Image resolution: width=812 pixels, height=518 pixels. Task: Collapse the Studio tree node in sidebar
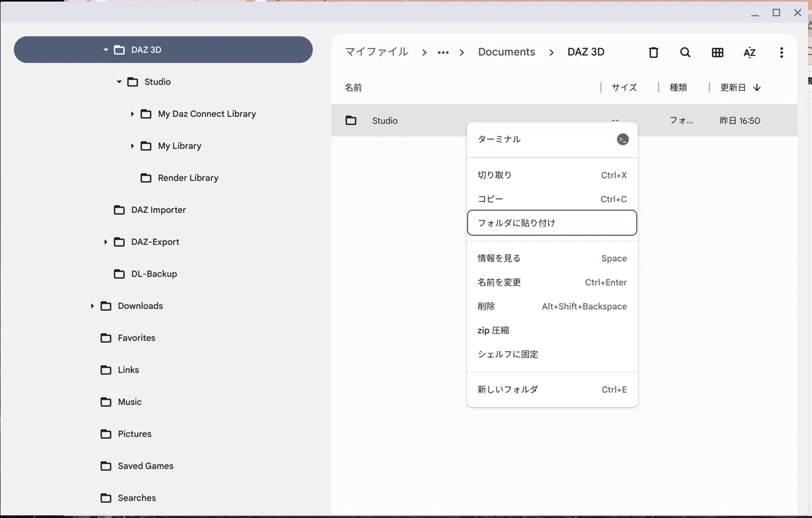[119, 82]
